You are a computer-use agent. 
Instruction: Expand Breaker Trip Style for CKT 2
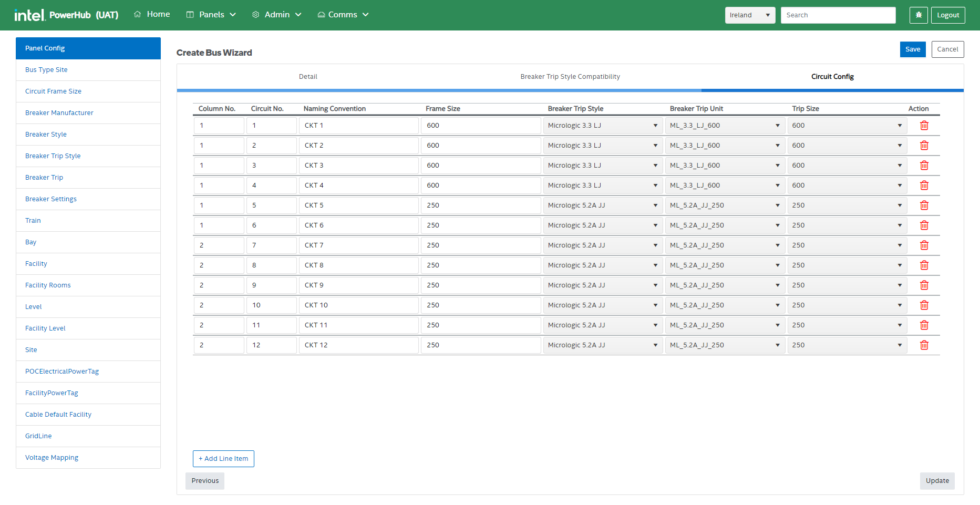[602, 146]
